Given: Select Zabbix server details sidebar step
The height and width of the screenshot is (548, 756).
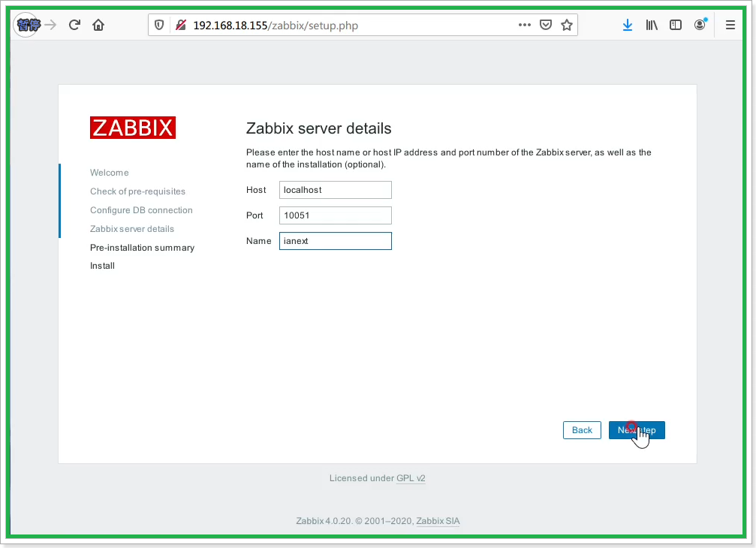Looking at the screenshot, I should click(x=132, y=229).
